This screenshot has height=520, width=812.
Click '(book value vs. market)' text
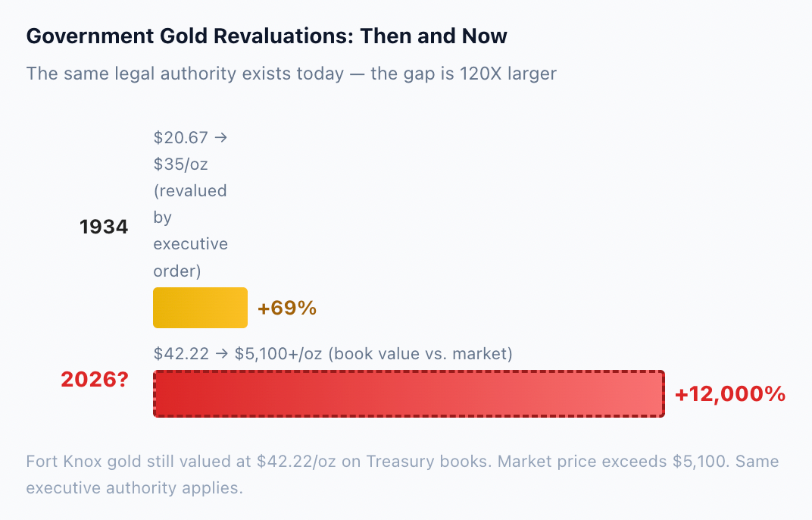pos(420,353)
